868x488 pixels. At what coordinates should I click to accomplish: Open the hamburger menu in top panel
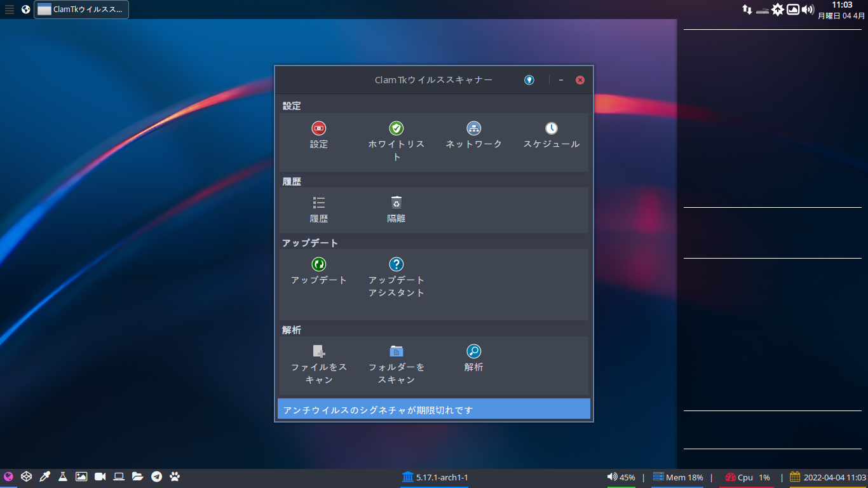point(10,10)
